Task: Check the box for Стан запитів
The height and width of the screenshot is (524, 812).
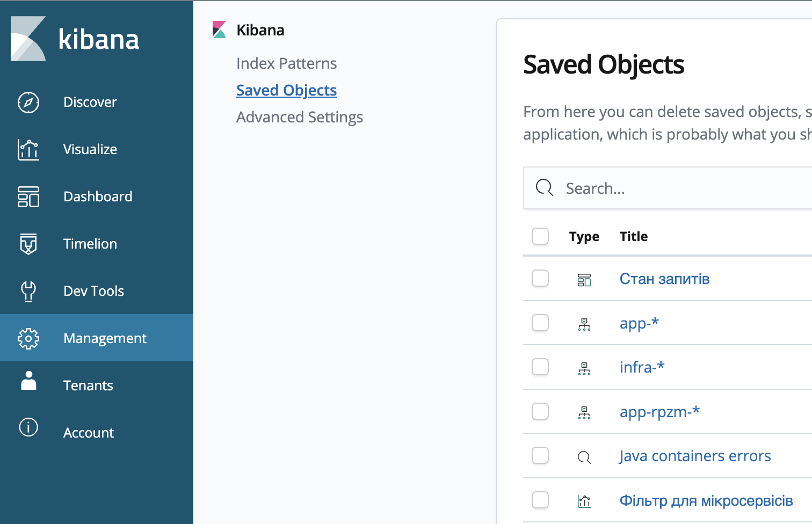Action: 540,278
